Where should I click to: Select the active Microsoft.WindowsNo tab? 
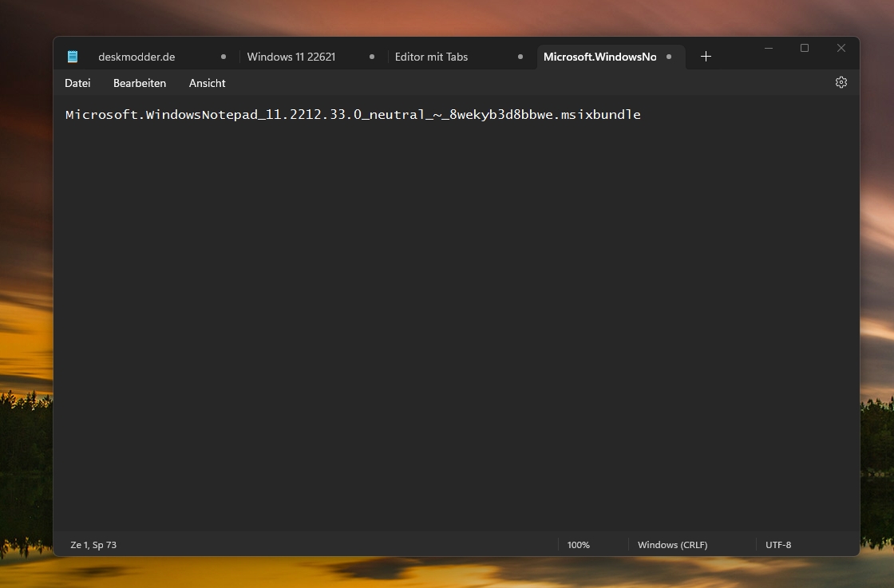point(599,56)
